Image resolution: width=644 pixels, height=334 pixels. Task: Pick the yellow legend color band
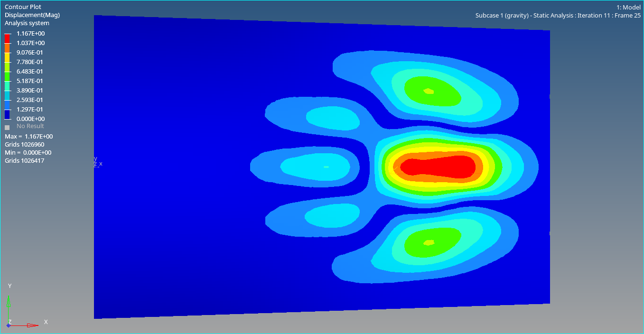pos(7,57)
